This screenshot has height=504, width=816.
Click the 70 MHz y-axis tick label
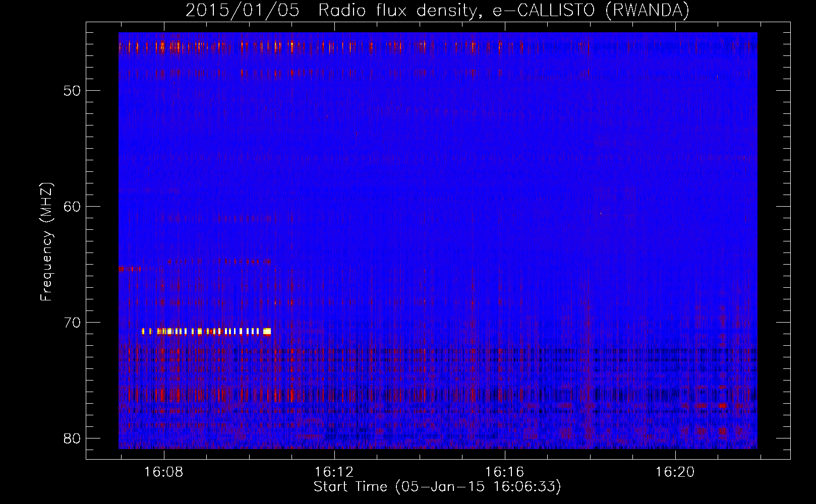tap(72, 323)
